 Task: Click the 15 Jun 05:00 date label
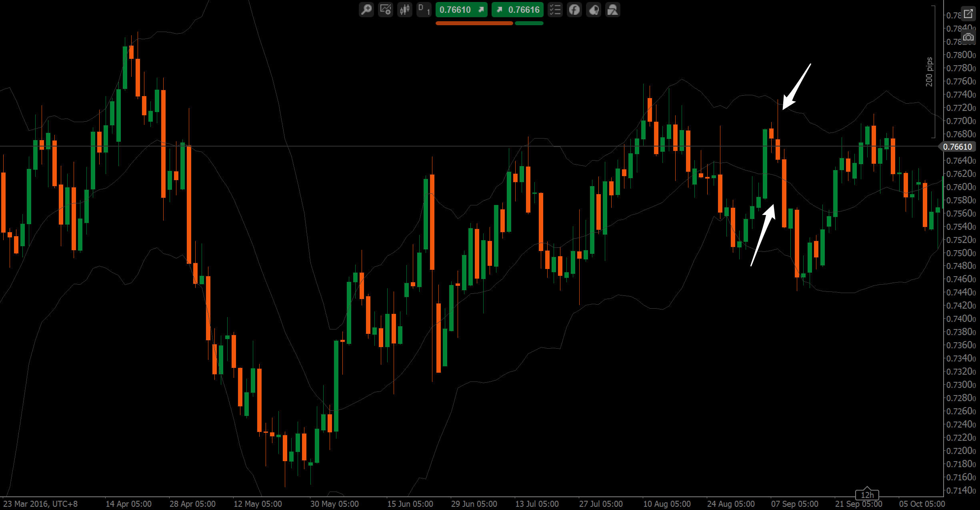click(410, 504)
